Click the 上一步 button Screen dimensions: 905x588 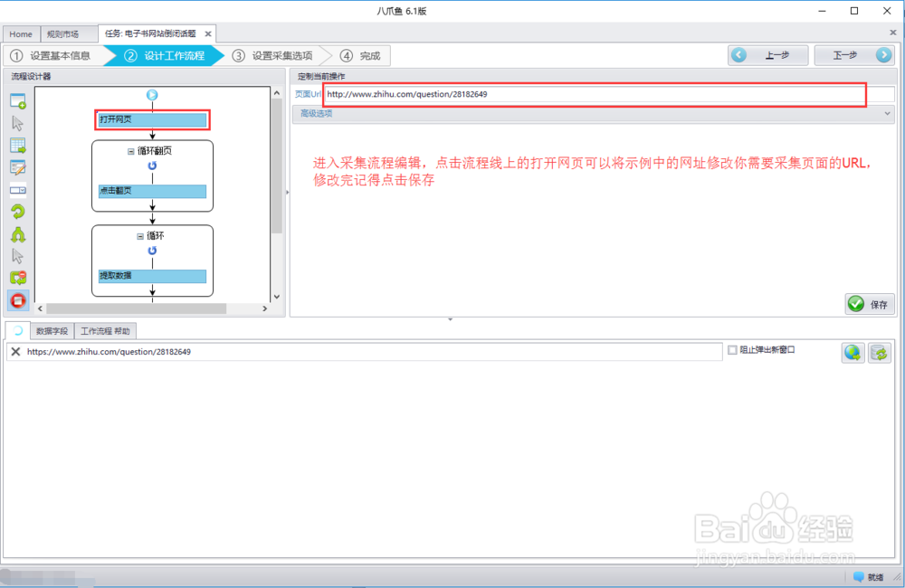[767, 55]
